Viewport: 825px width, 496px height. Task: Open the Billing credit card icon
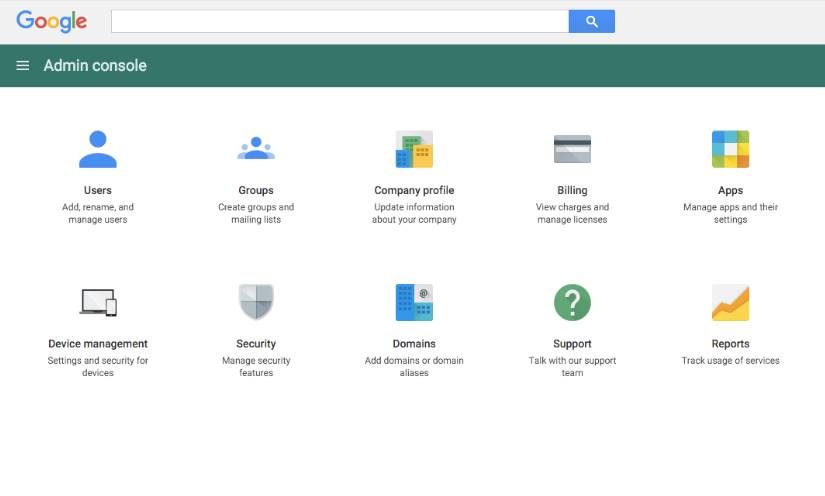click(x=572, y=149)
